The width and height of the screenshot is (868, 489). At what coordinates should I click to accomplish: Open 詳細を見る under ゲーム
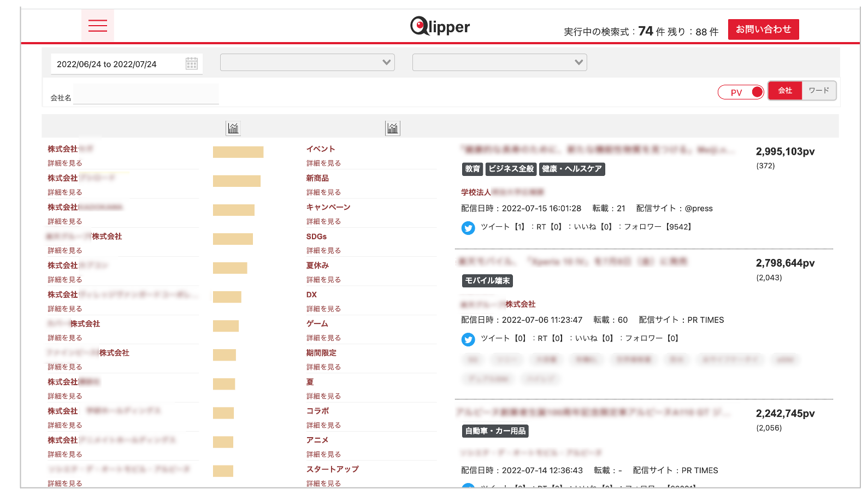[323, 338]
